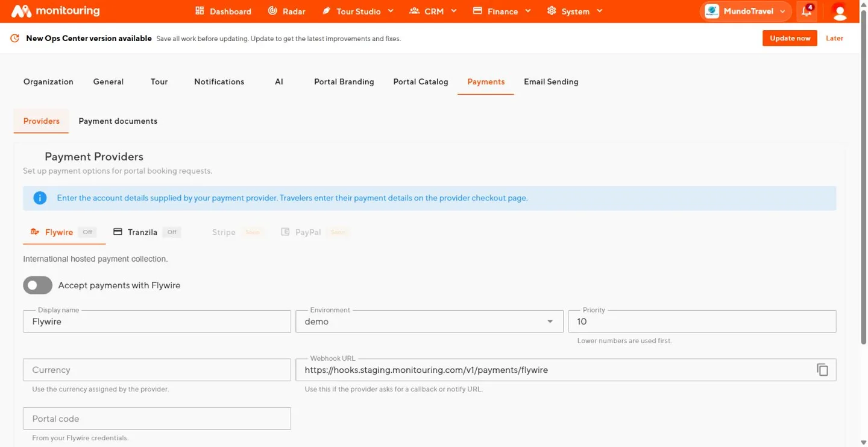Switch to Portal Branding tab

click(x=344, y=81)
